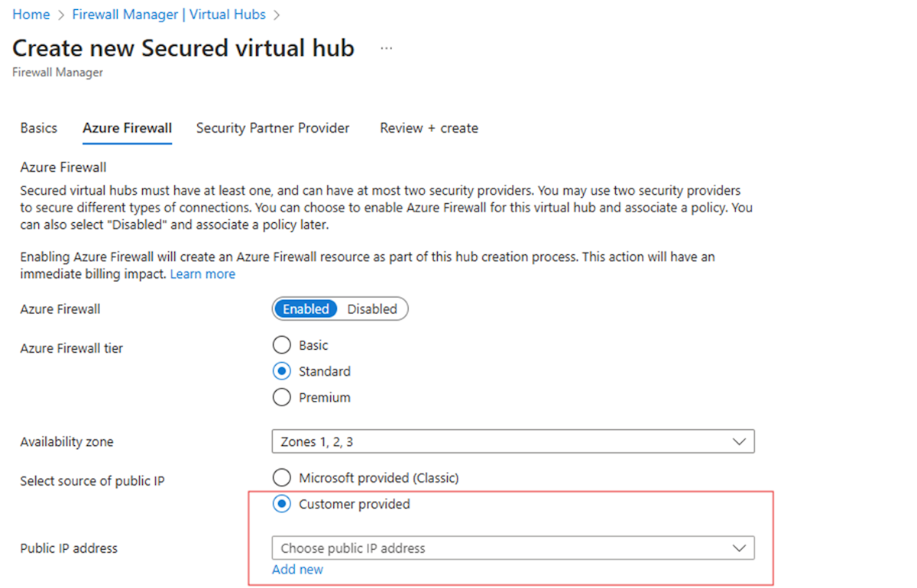The image size is (917, 588).
Task: Expand the Availability zone dropdown chevron
Action: (738, 441)
